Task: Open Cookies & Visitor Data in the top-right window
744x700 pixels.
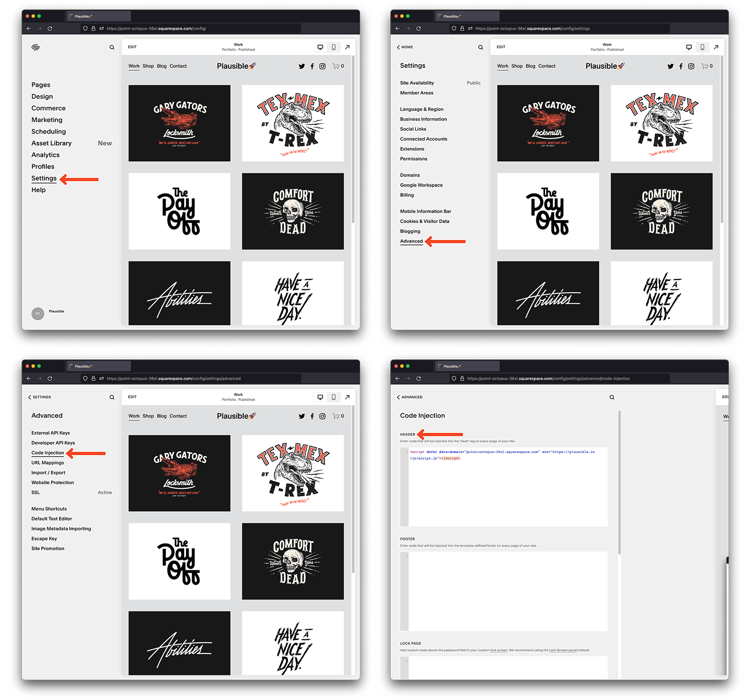Action: tap(425, 221)
